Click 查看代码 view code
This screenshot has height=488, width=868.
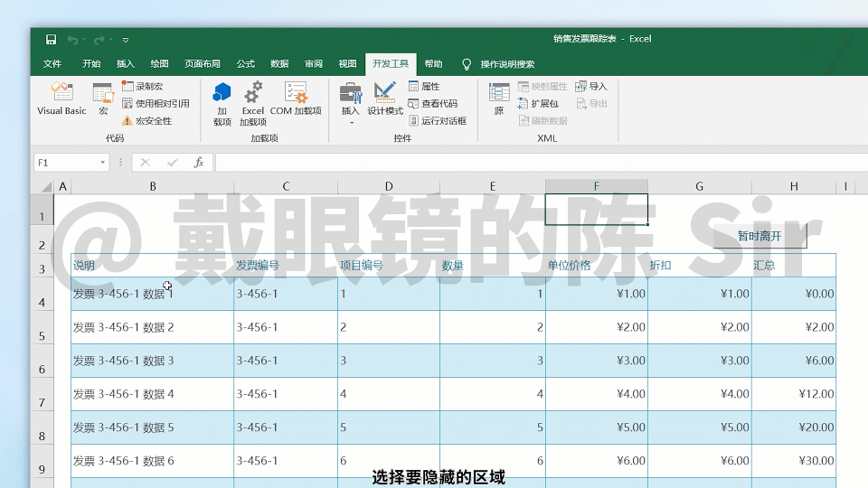click(433, 103)
